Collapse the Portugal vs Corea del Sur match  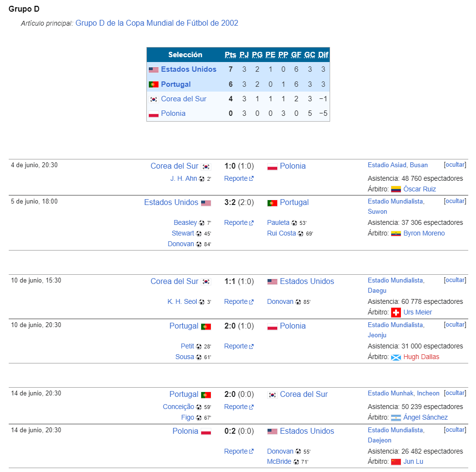tap(455, 393)
